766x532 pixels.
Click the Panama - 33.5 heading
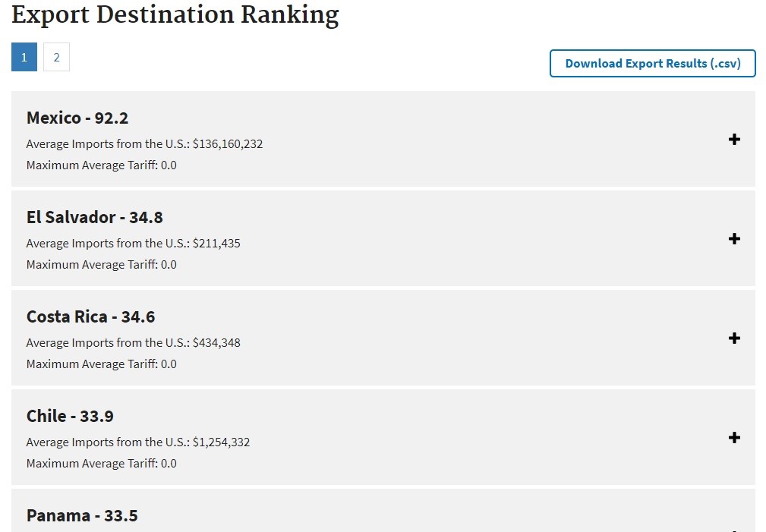click(82, 516)
